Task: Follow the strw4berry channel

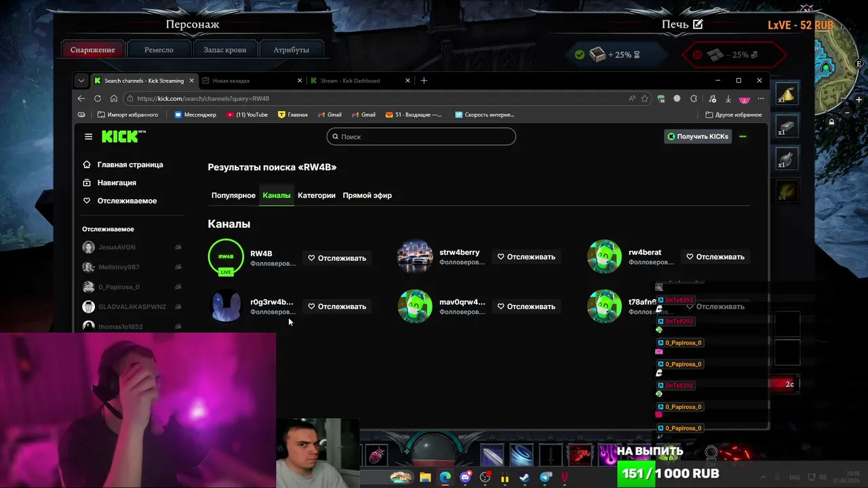Action: click(526, 257)
